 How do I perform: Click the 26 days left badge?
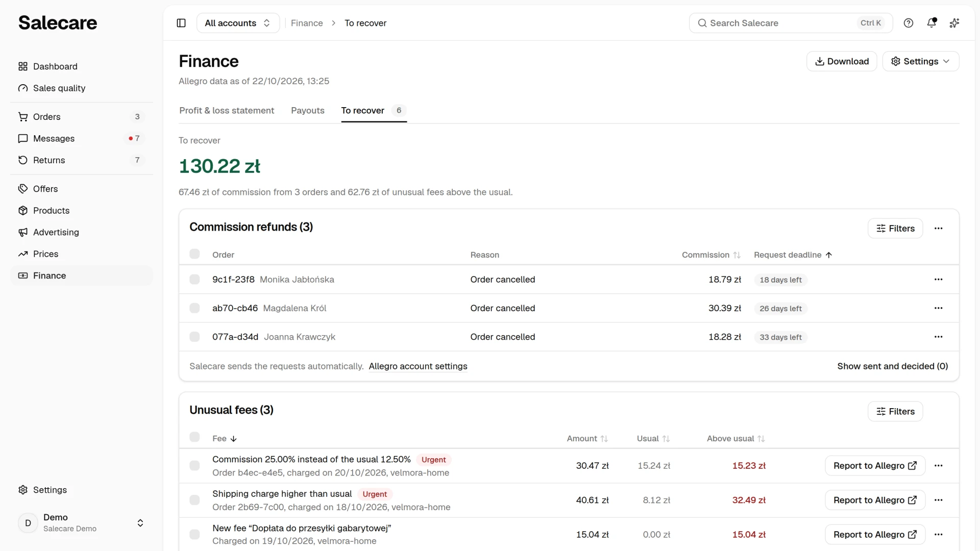(780, 309)
